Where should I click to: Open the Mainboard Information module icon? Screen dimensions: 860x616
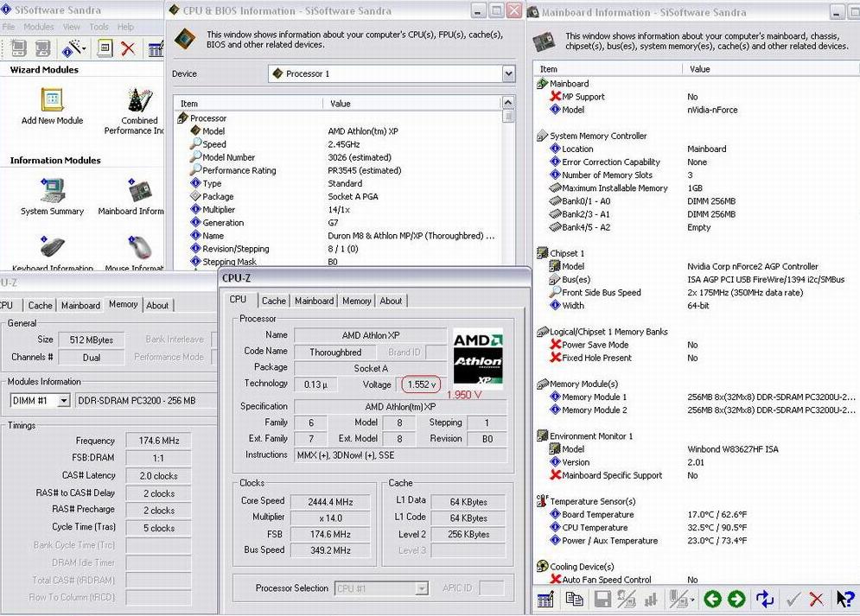[140, 192]
